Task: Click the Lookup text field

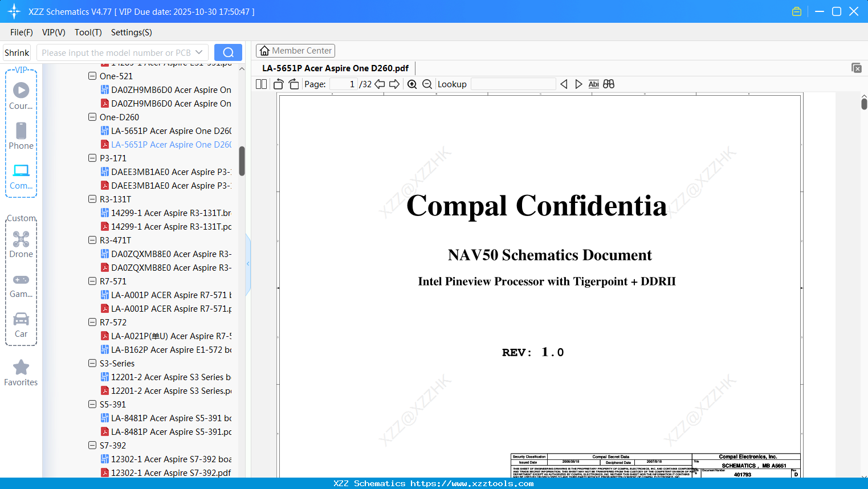Action: (x=513, y=84)
